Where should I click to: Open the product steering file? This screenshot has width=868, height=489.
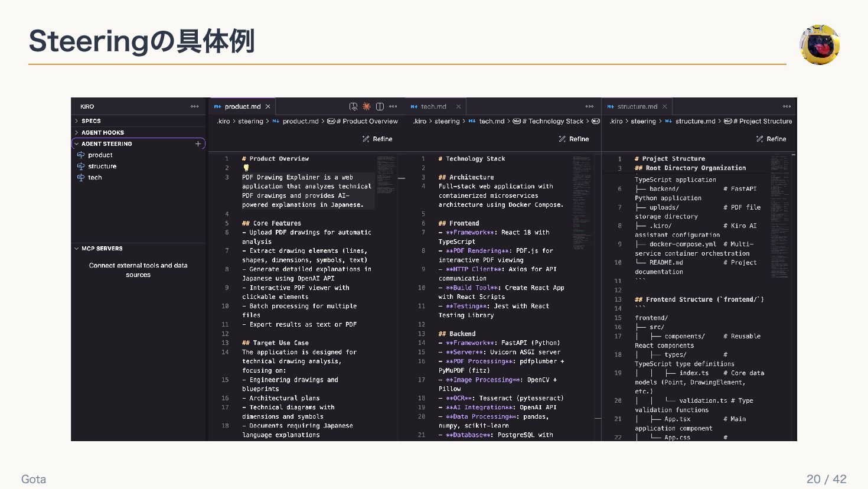(100, 155)
